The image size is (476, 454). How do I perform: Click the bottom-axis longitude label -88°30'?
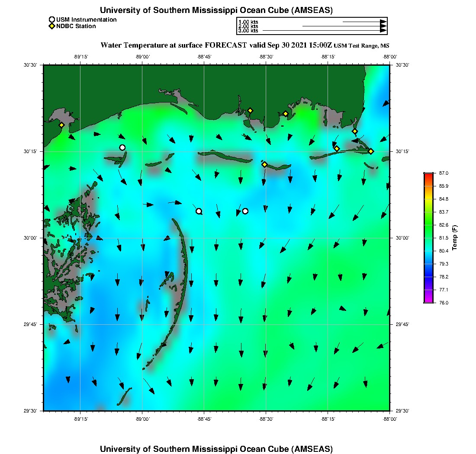tap(266, 419)
